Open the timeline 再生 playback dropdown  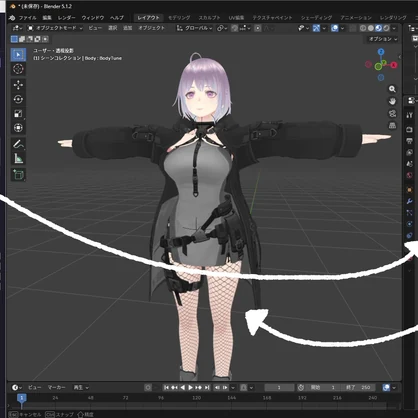click(81, 387)
